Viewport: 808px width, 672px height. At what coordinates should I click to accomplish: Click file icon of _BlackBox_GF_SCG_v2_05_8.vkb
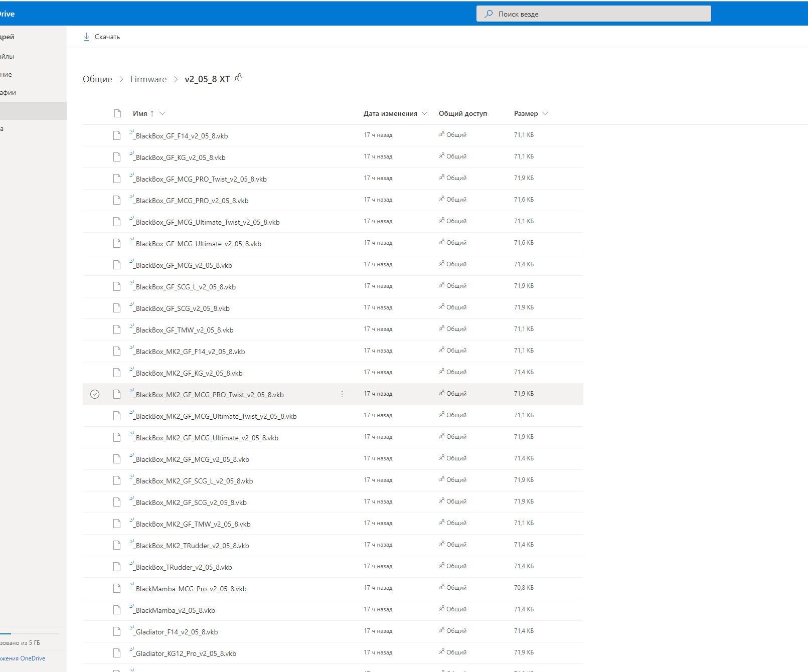117,308
